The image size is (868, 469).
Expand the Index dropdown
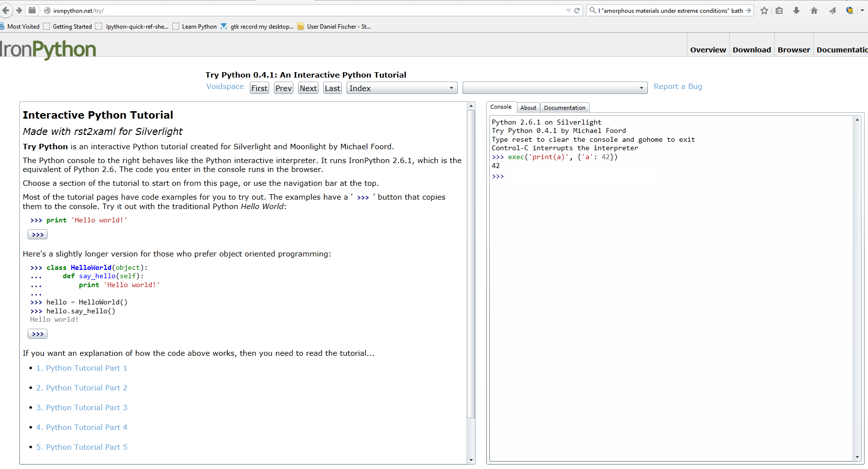coord(402,88)
